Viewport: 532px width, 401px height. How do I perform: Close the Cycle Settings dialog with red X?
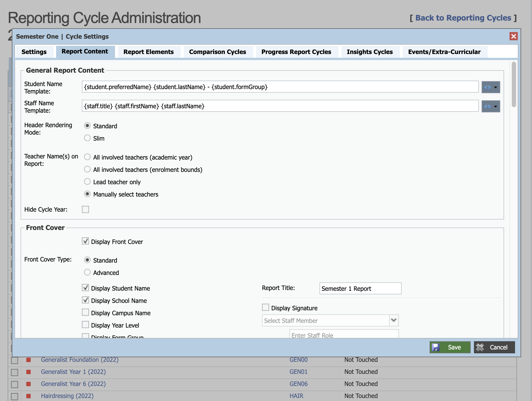(x=513, y=36)
